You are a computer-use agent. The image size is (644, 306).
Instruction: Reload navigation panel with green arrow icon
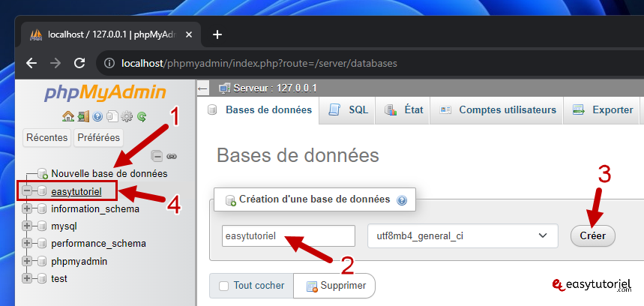142,117
